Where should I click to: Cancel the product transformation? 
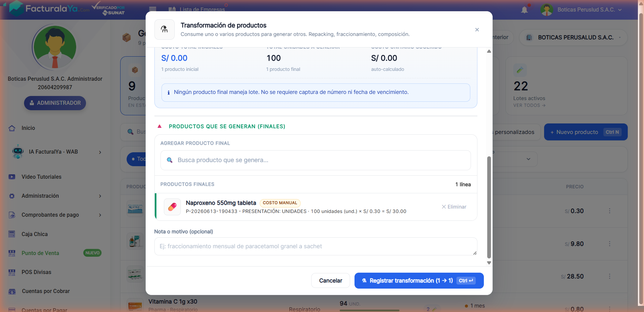(x=330, y=280)
